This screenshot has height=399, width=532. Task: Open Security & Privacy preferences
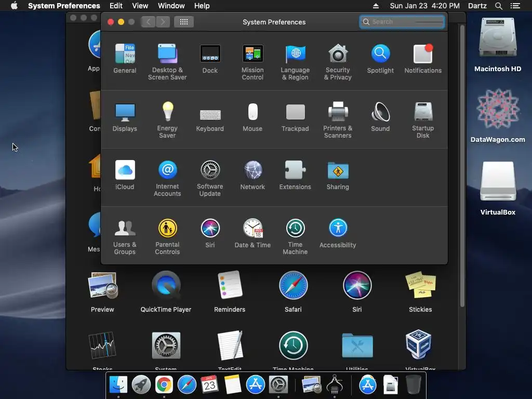tap(338, 62)
